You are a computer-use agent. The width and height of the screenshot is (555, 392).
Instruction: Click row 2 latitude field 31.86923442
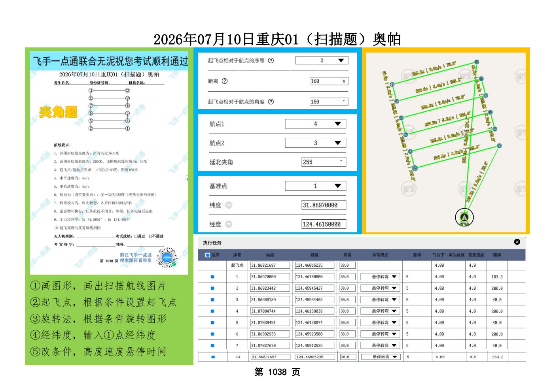coord(270,288)
